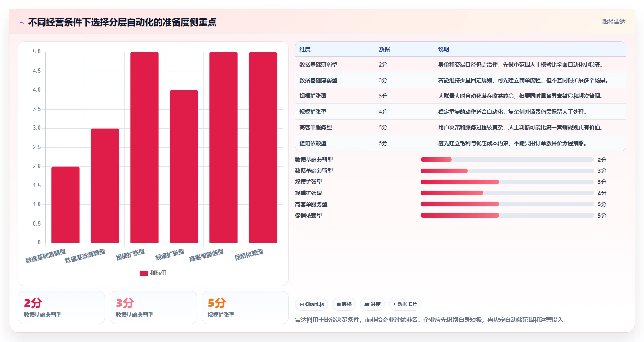Screen dimensions: 644x342
Task: Click the 数据卡片 chip
Action: point(405,304)
